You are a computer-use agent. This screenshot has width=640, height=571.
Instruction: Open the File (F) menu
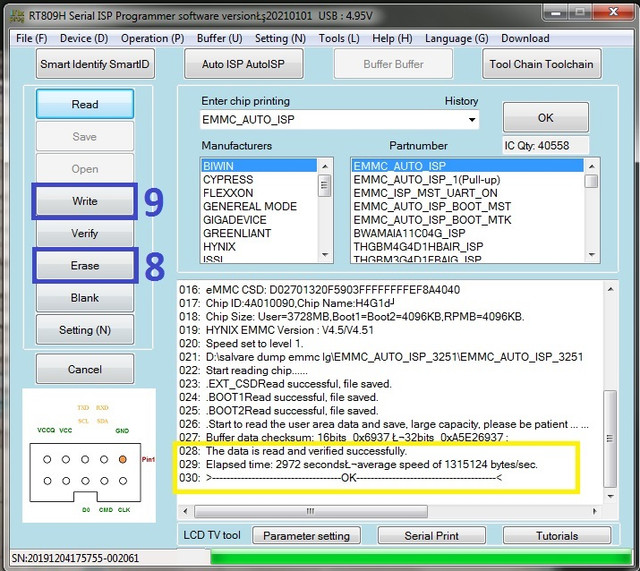tap(31, 38)
